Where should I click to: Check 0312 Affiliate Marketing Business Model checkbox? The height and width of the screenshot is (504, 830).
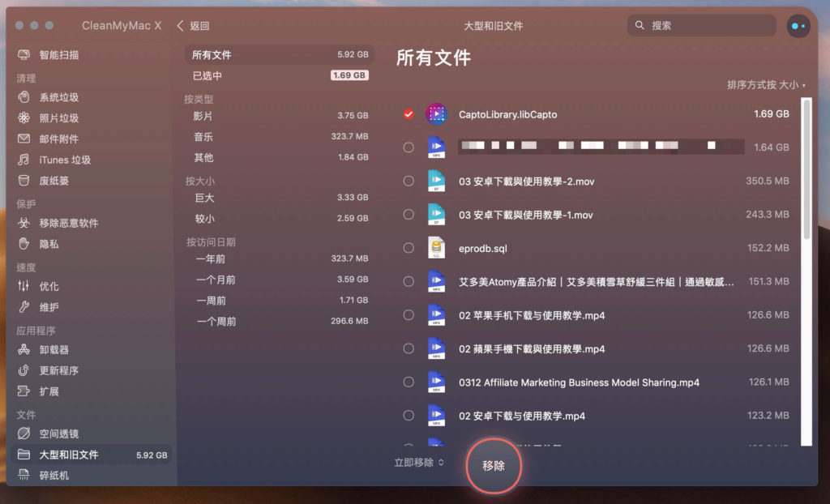(x=409, y=382)
